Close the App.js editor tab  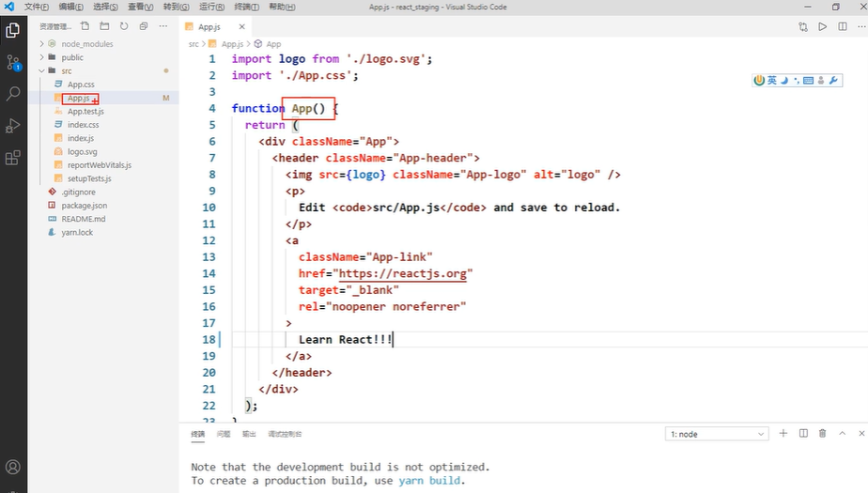[x=242, y=26]
